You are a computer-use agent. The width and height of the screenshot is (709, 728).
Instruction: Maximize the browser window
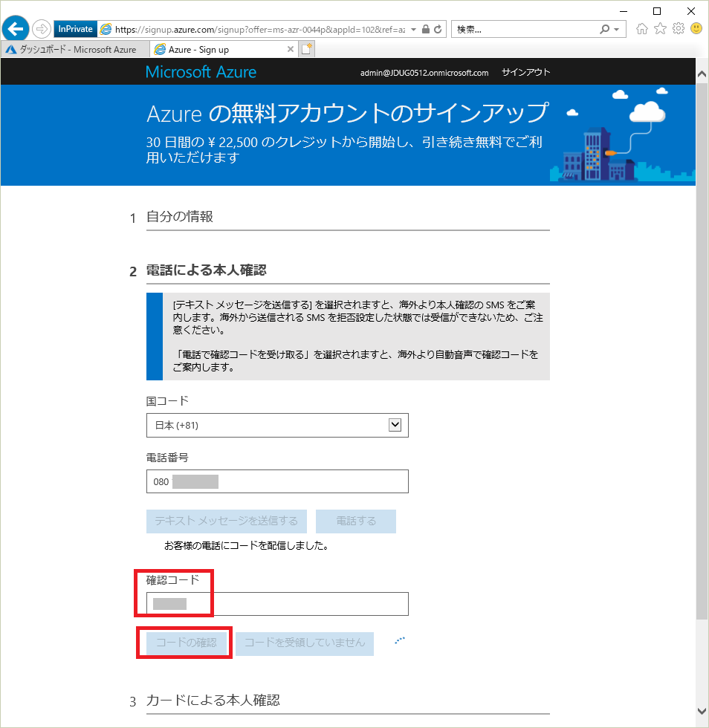tap(657, 10)
